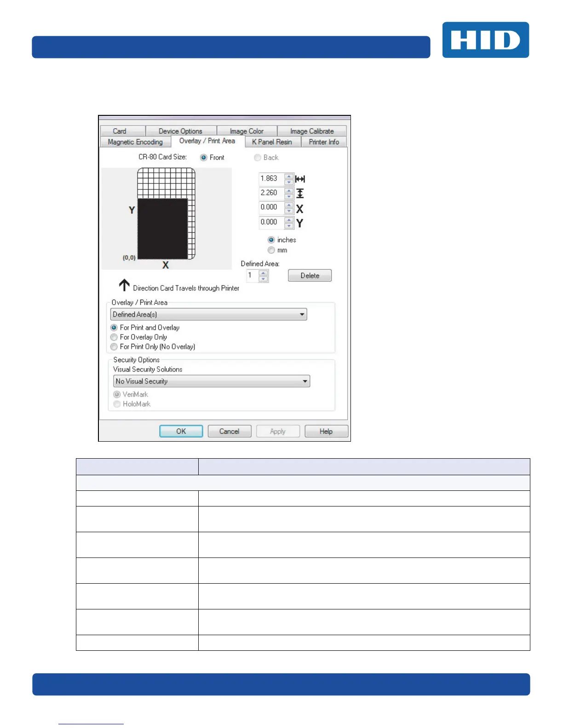The height and width of the screenshot is (728, 563).
Task: Open the Device Options tab
Action: point(181,131)
